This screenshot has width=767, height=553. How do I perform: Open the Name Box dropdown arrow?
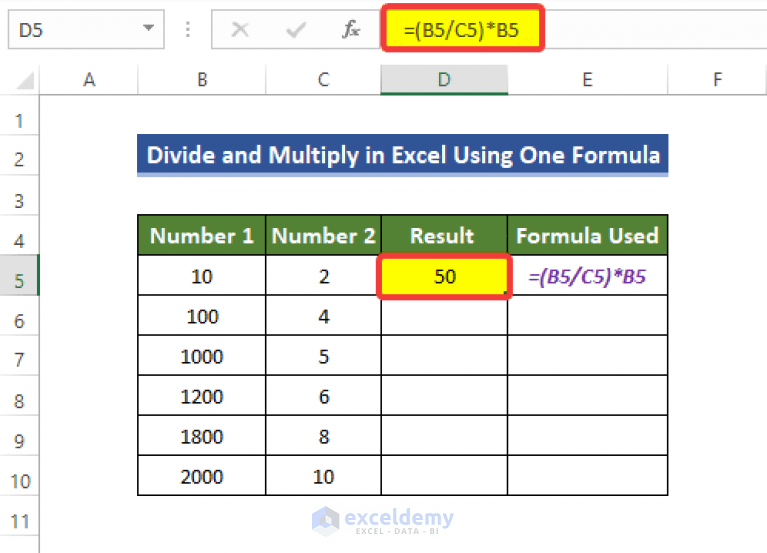[x=148, y=28]
